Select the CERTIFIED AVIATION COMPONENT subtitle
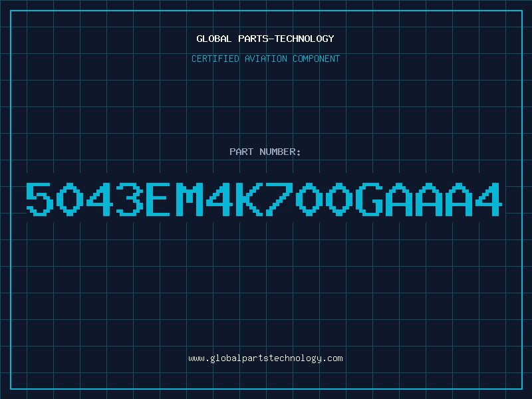The image size is (532, 399). coord(265,59)
